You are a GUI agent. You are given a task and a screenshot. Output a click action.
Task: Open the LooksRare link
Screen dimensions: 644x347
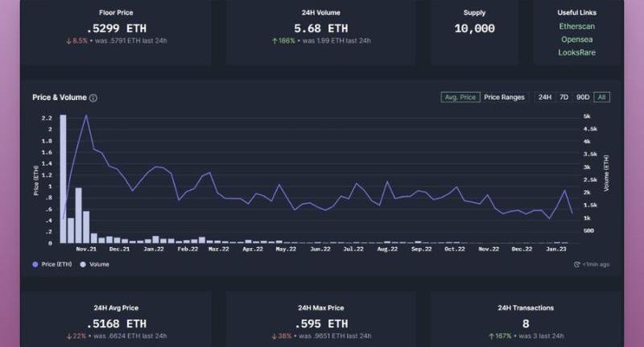click(576, 52)
